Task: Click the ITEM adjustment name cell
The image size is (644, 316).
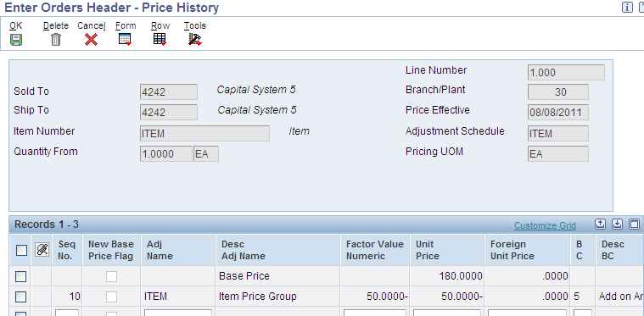Action: [x=178, y=297]
